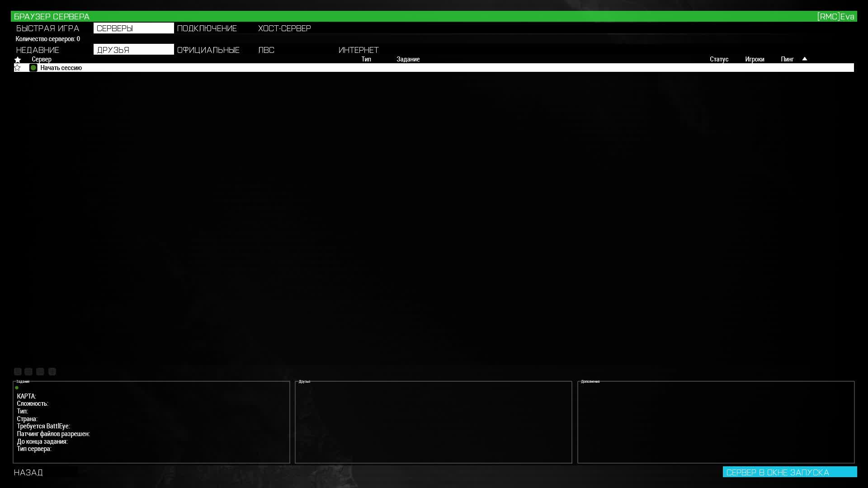The width and height of the screenshot is (868, 488).
Task: Switch to the ПОДКЛЮЧЕНИЕ tab
Action: (x=207, y=28)
